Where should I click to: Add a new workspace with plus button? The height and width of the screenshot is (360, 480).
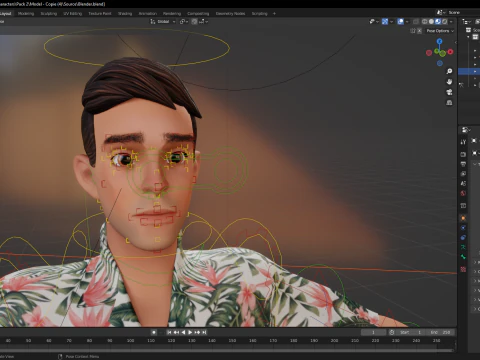[x=274, y=14]
